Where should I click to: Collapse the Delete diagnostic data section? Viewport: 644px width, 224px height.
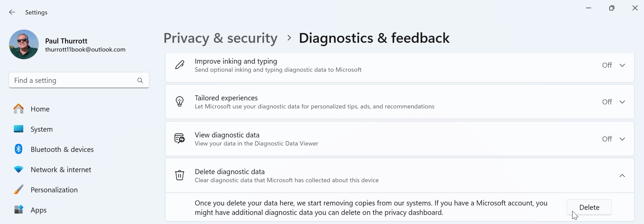pos(622,176)
